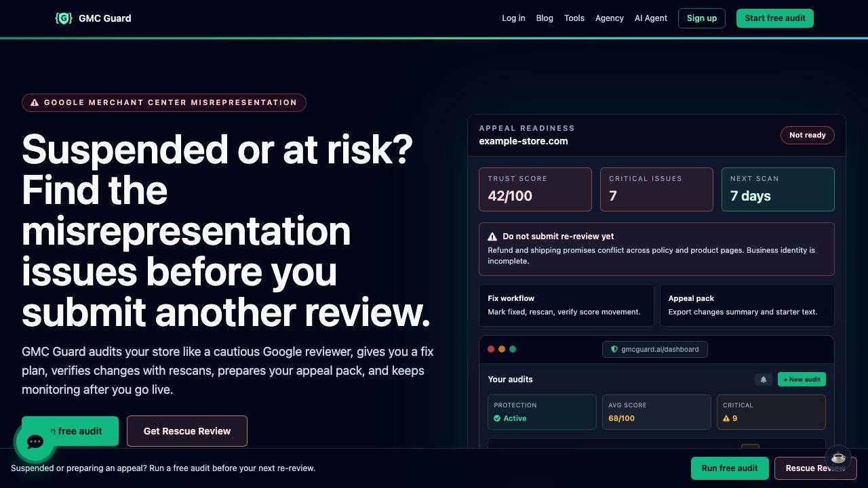868x488 pixels.
Task: Open the chat bubble widget
Action: 35,442
